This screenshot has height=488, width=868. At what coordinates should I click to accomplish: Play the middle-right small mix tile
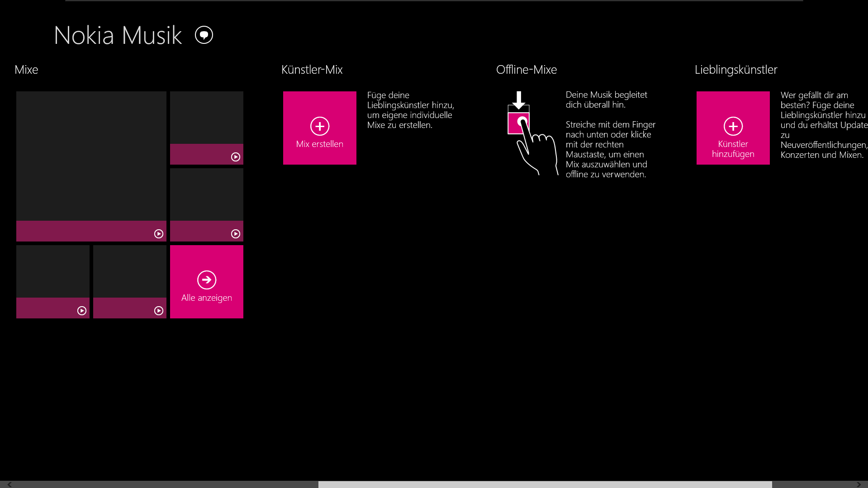point(236,234)
